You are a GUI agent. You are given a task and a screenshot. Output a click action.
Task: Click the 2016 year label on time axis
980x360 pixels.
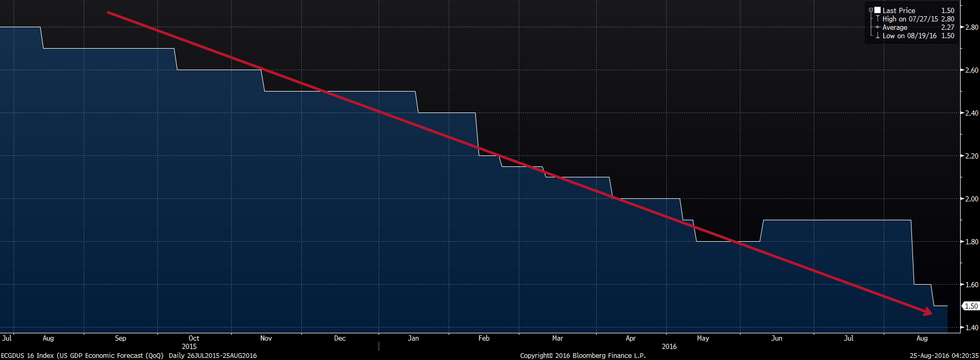pos(669,346)
